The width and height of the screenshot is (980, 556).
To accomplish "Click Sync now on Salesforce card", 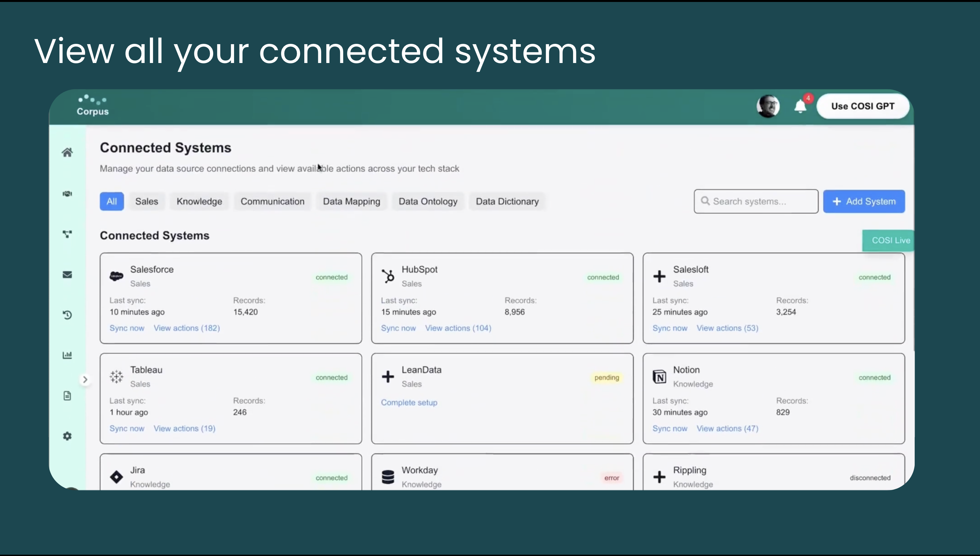I will (127, 328).
